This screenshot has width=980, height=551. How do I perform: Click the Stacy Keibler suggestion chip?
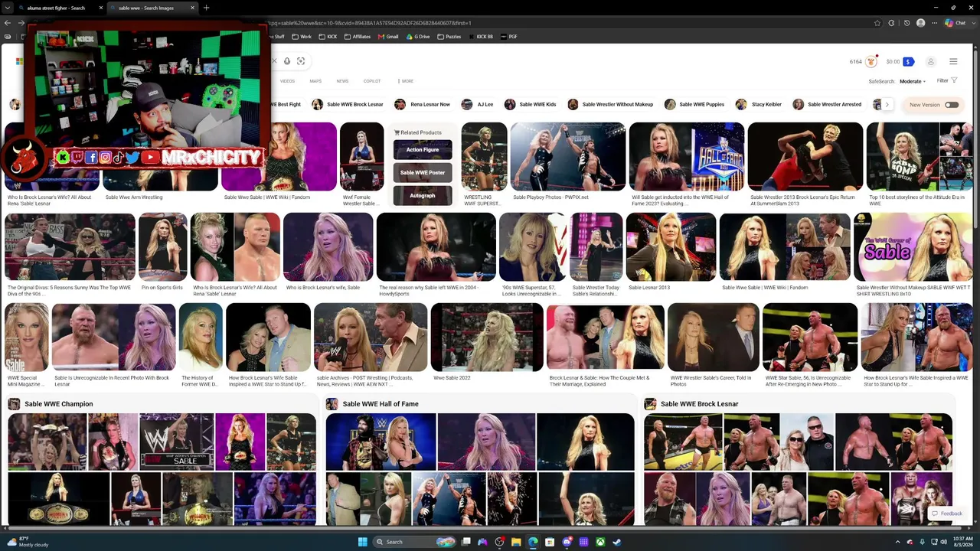point(759,105)
